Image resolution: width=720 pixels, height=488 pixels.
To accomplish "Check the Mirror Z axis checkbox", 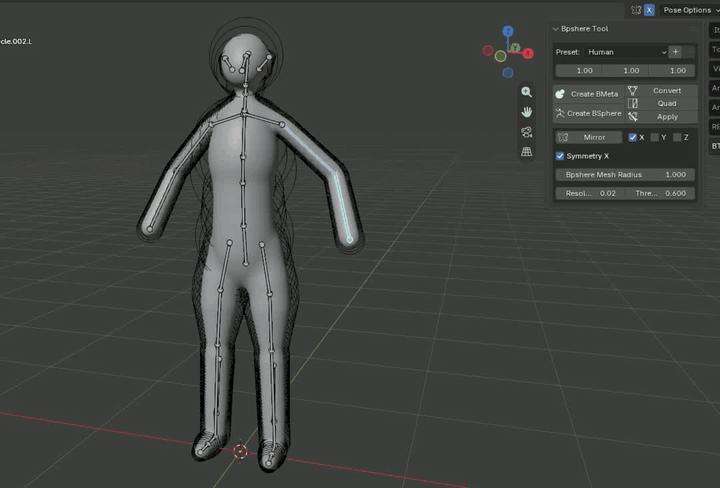I will tap(677, 137).
